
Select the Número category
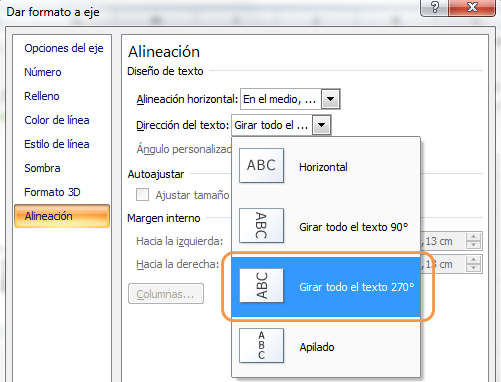pos(43,72)
